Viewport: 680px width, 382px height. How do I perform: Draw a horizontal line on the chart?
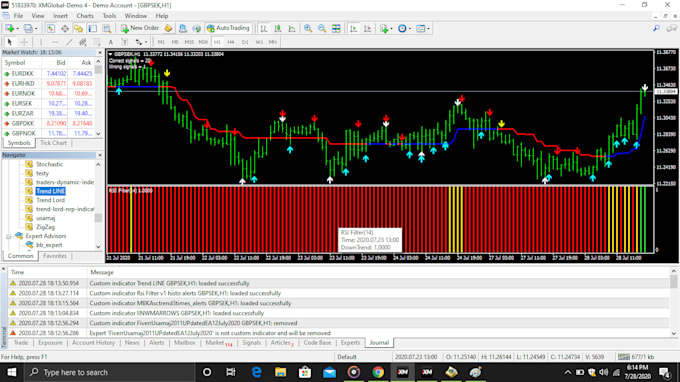click(x=55, y=42)
